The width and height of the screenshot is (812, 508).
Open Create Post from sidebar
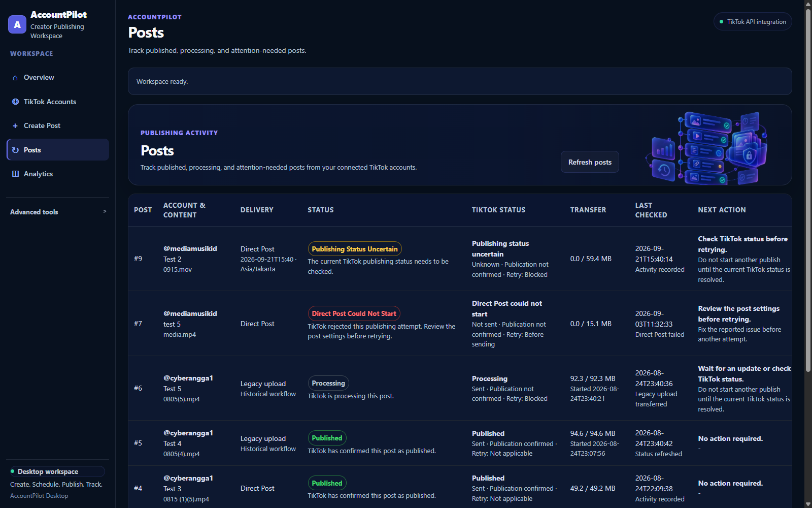pos(58,125)
